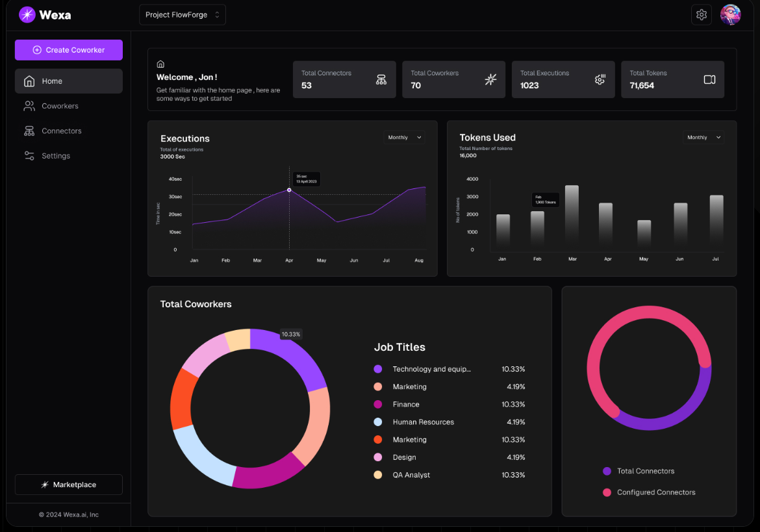Click the purple Technology and equip... legend dot
Viewport: 760px width, 532px height.
coord(378,369)
